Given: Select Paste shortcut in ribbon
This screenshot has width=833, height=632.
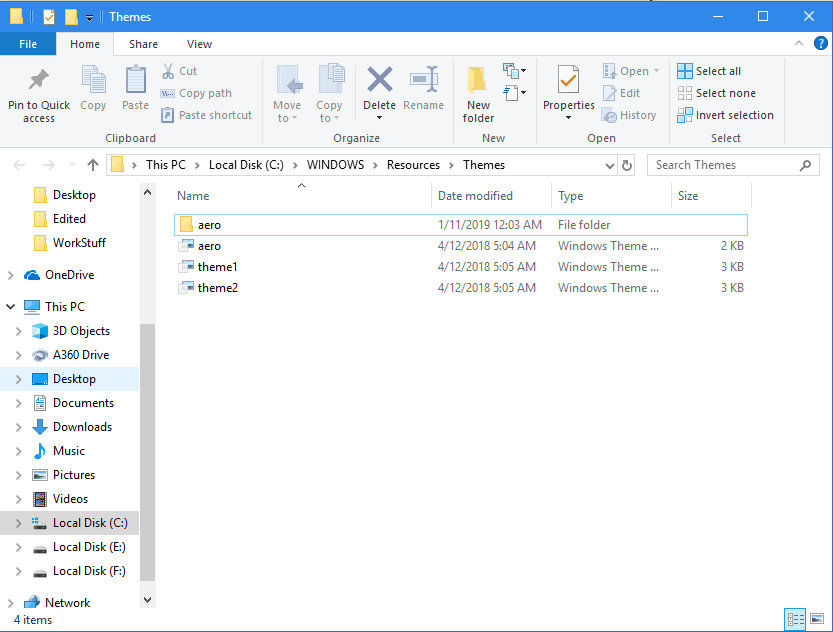Looking at the screenshot, I should coord(206,115).
